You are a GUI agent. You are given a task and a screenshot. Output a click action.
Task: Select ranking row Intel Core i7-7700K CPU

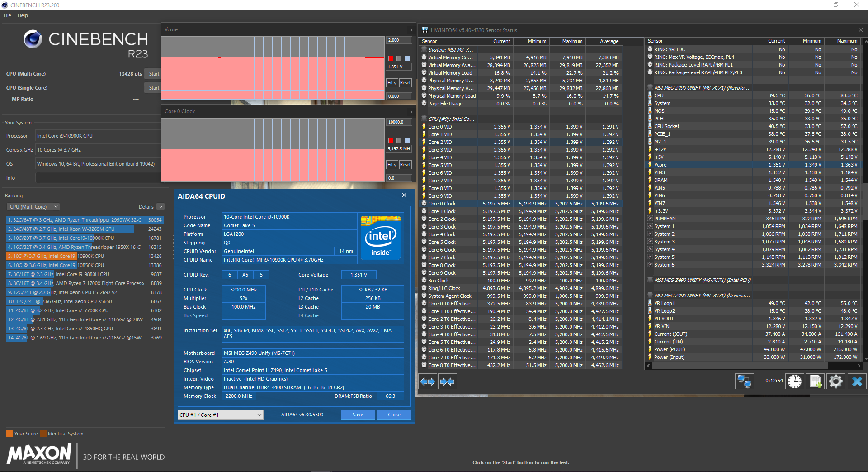click(85, 310)
